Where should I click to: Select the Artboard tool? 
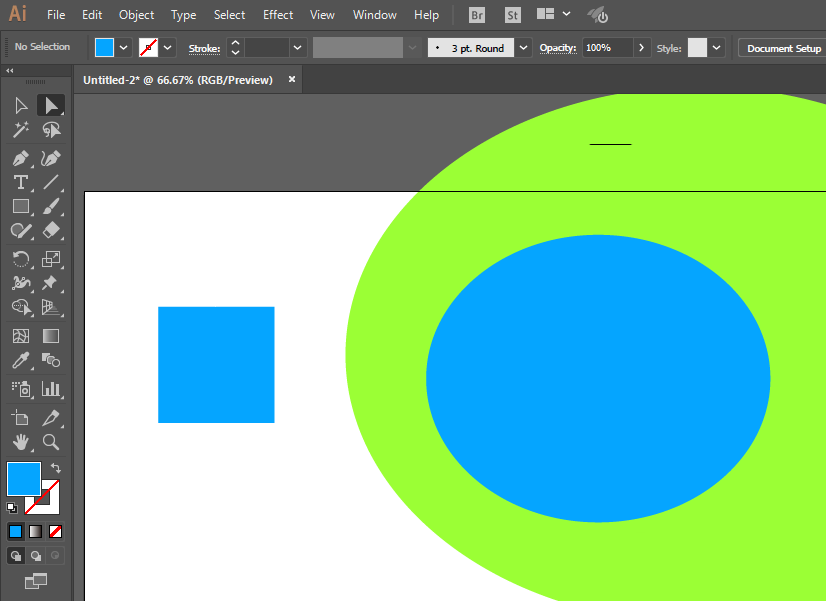coord(21,418)
